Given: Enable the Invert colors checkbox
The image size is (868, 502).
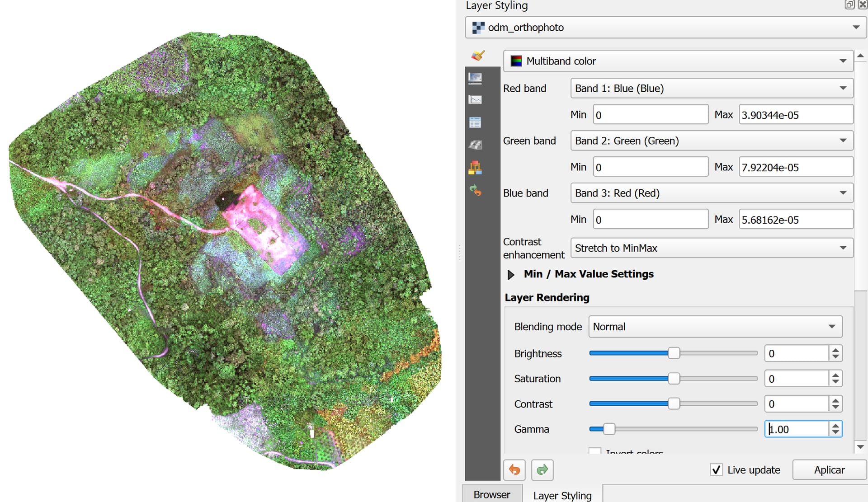Looking at the screenshot, I should [594, 452].
